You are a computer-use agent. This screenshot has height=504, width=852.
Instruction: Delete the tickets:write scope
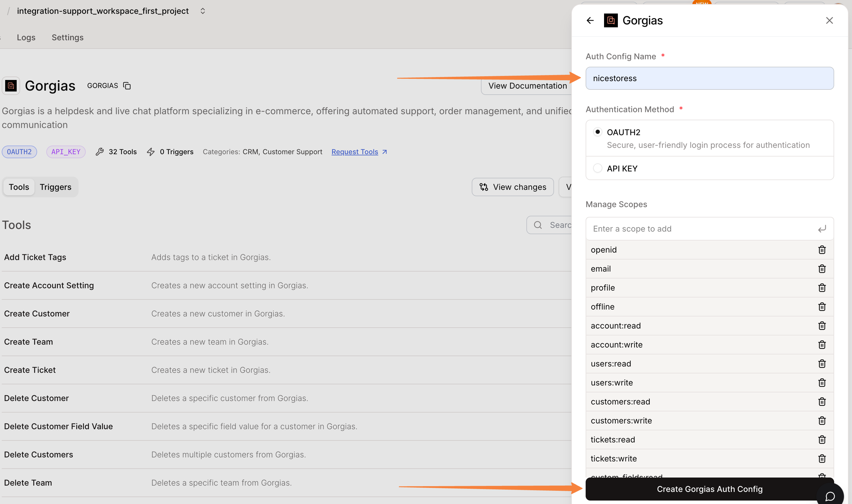[x=822, y=459]
